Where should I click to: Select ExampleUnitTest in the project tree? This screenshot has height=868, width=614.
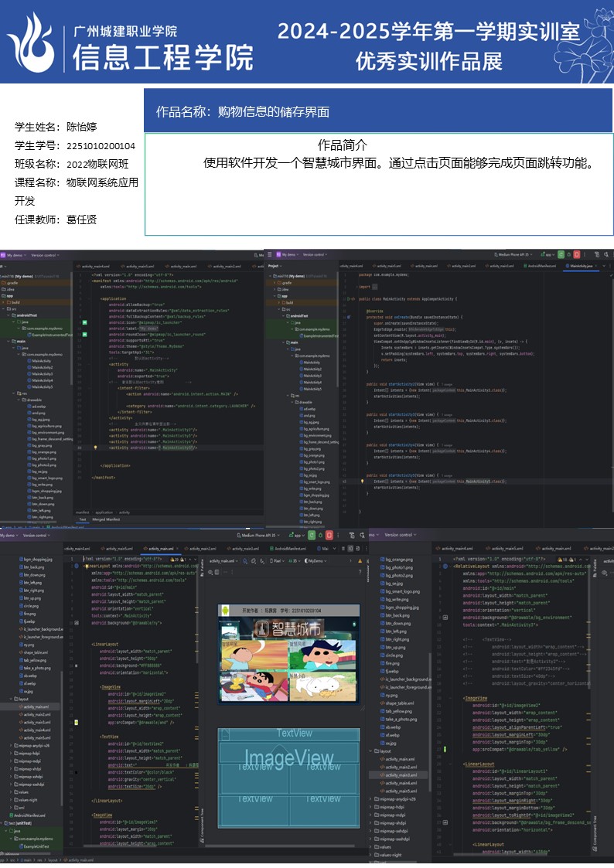coord(36,846)
